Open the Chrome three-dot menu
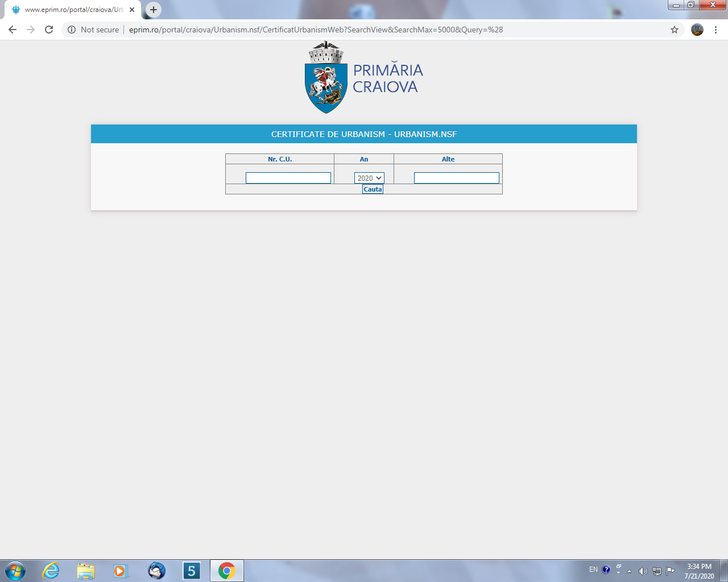 (715, 30)
